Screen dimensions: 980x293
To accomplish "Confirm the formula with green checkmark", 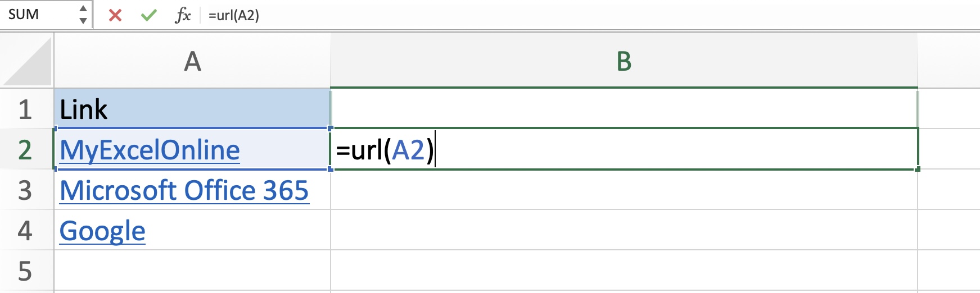I will pos(149,15).
